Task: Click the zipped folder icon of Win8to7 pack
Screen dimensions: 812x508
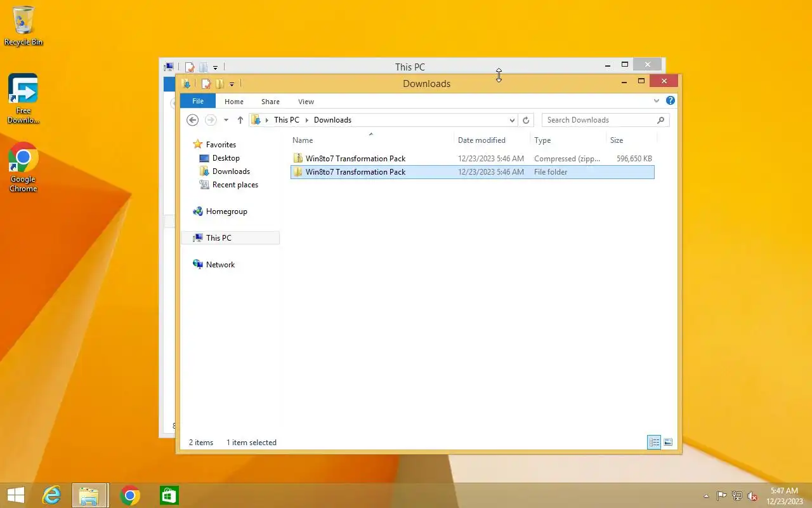Action: [298, 159]
